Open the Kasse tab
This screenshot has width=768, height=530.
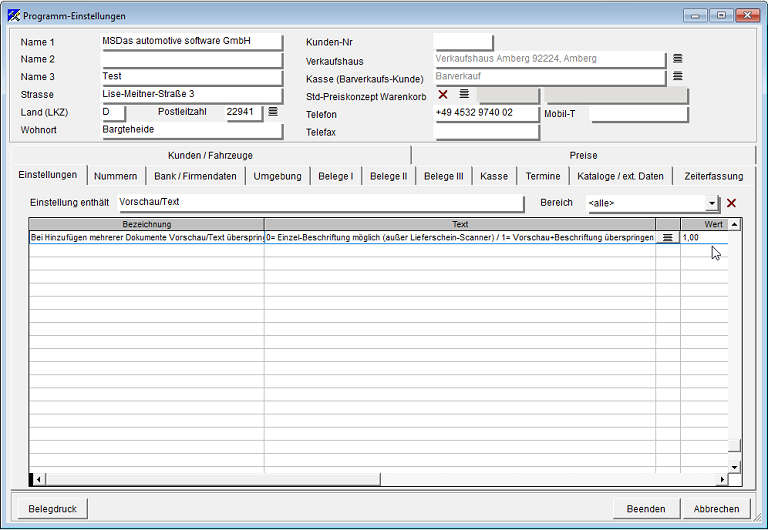[x=494, y=176]
